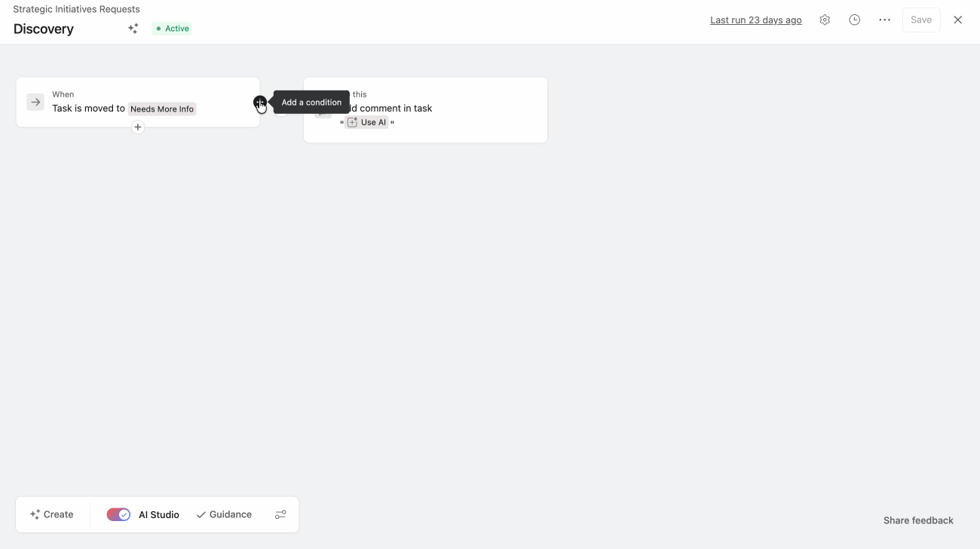Viewport: 980px width, 549px height.
Task: Click the Share feedback link
Action: coord(918,520)
